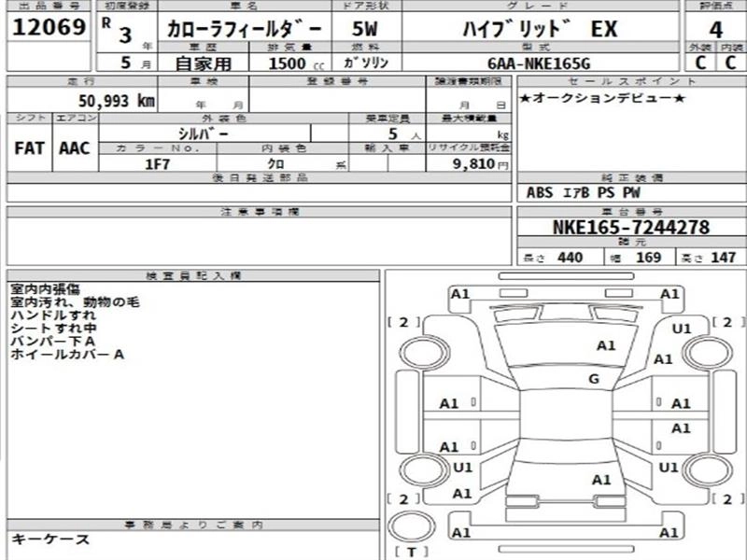
Task: Click the fuel type ガソリン
Action: 366,63
